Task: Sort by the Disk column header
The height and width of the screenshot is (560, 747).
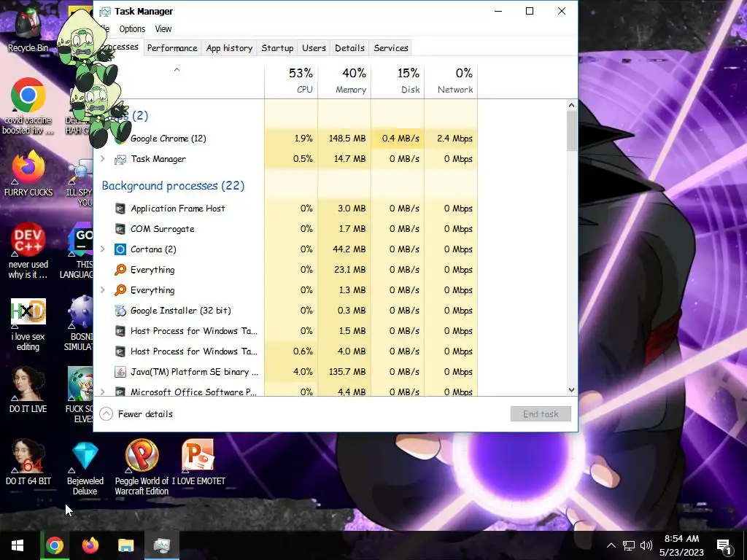Action: (x=398, y=80)
